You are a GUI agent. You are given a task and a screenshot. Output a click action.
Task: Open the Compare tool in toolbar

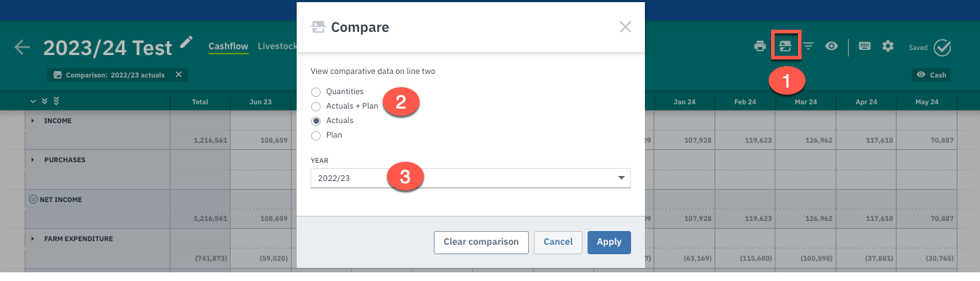785,46
